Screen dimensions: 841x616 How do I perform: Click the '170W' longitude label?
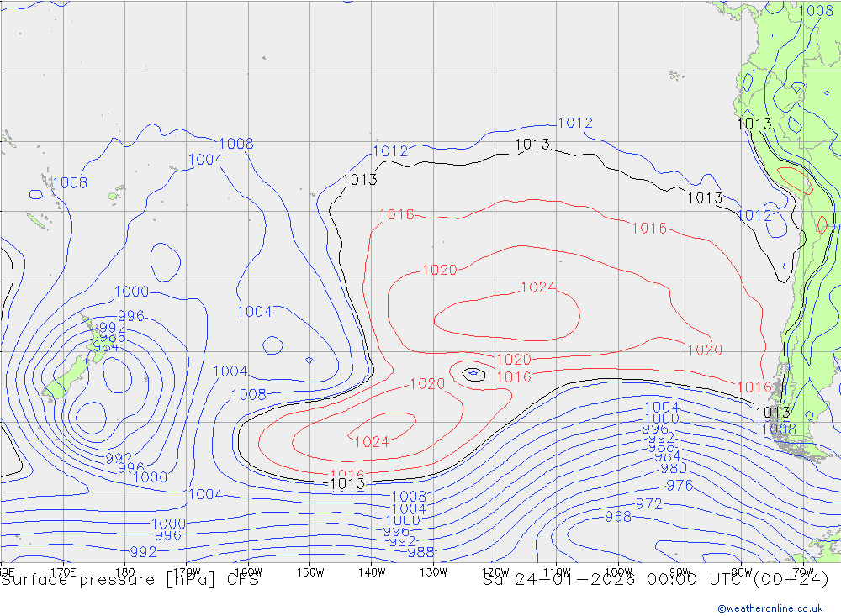click(187, 572)
